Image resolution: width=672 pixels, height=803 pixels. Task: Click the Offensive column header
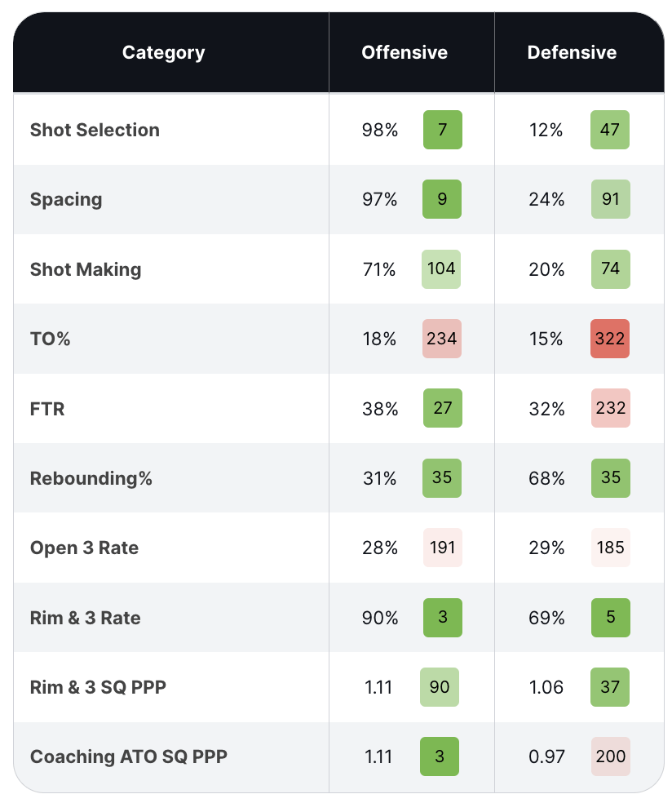405,53
